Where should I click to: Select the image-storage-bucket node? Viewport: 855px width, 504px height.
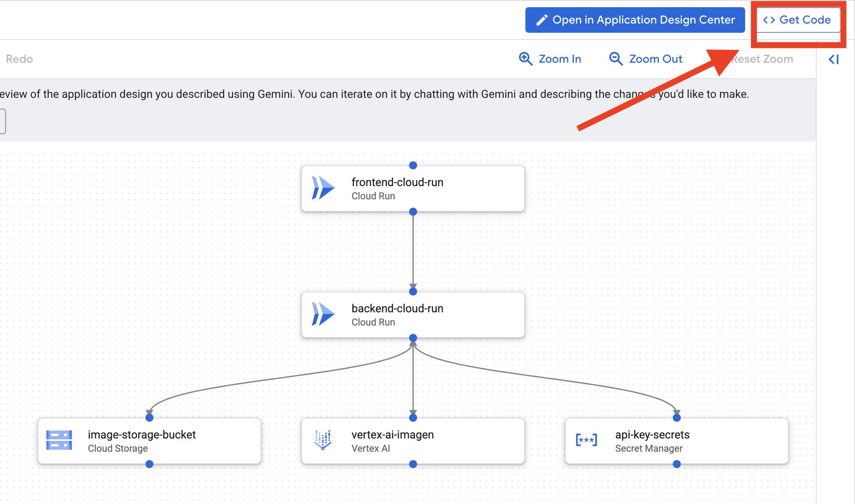(x=149, y=441)
